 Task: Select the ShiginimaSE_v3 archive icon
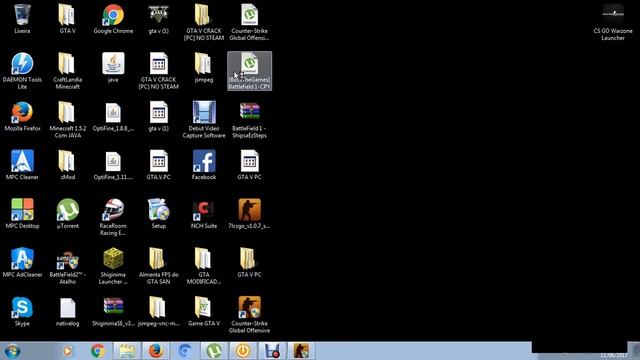[x=113, y=311]
